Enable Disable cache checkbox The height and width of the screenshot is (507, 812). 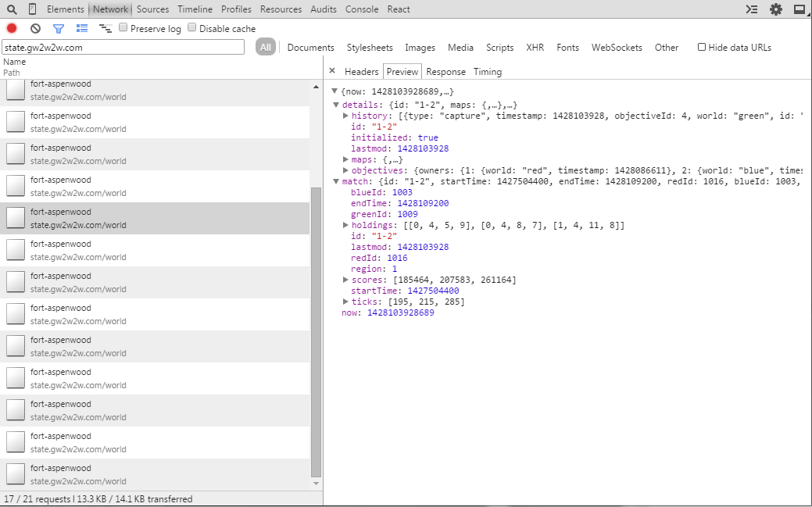[x=192, y=27]
